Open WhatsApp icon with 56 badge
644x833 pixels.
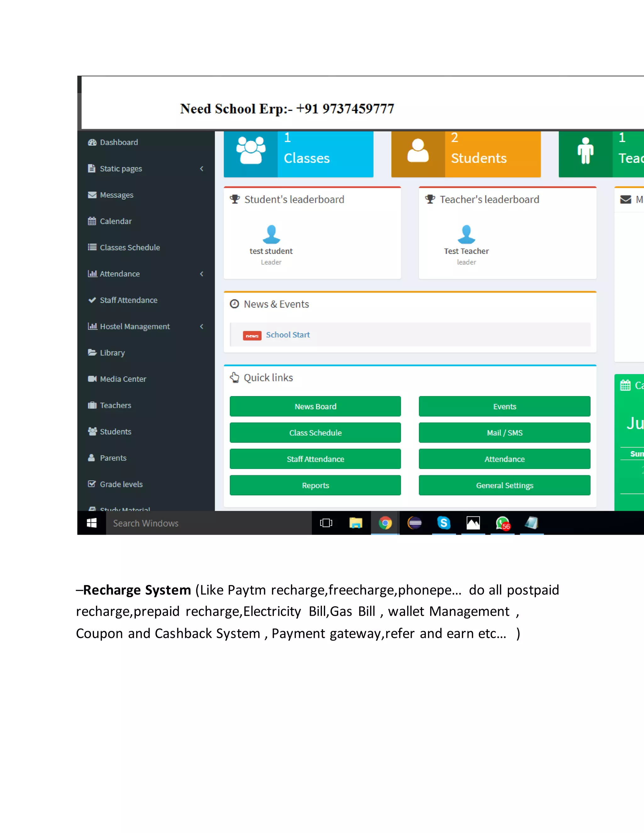[502, 523]
